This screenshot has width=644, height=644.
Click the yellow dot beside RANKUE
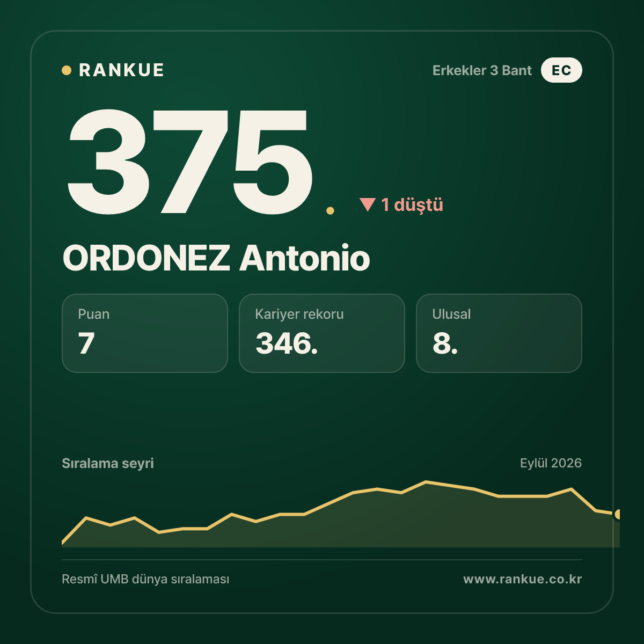(x=67, y=70)
